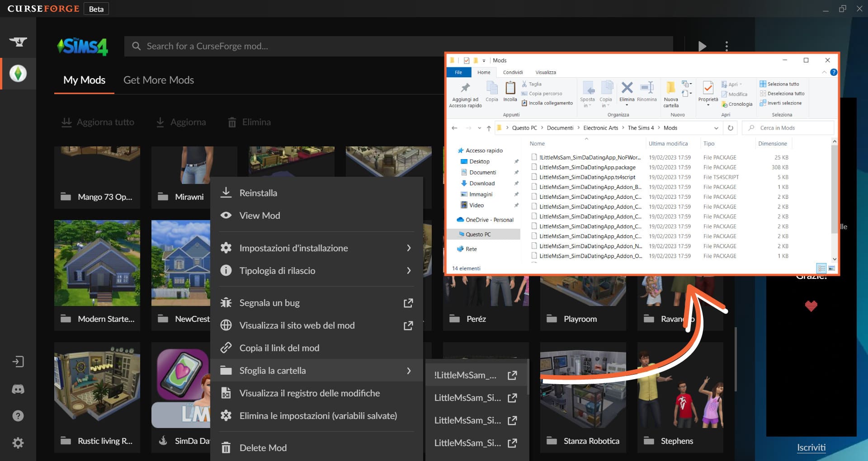Choose Segnala un bug menu entry
868x461 pixels.
[x=316, y=303]
